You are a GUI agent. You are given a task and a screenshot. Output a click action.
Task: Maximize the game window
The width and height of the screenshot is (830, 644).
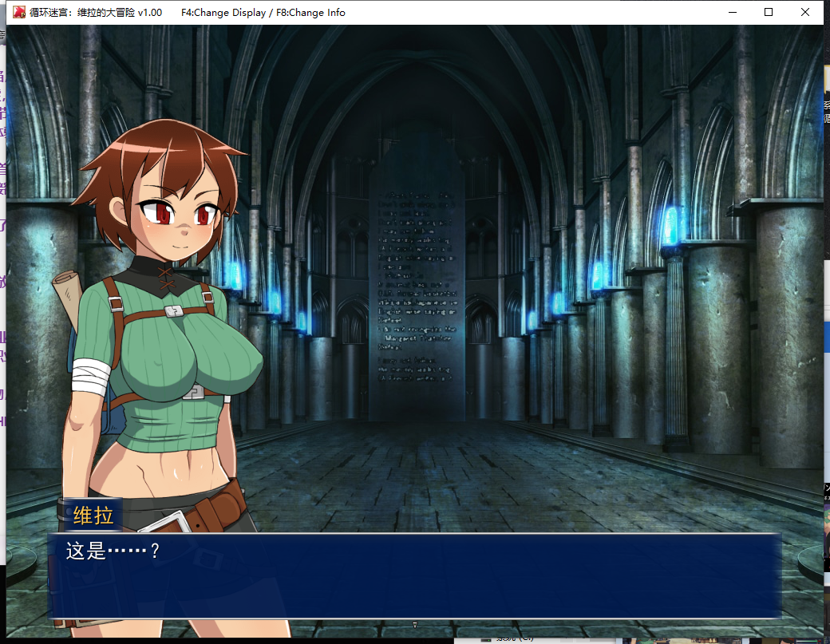pos(769,12)
